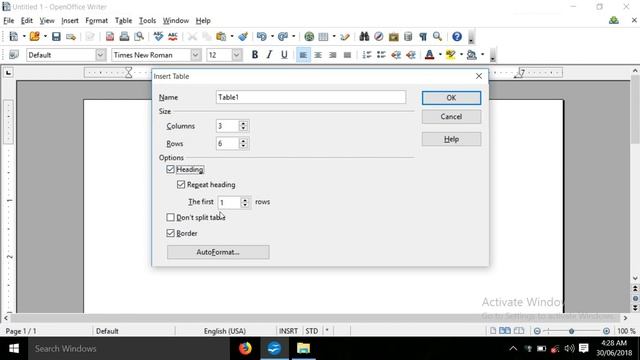Toggle bullets list icon
640x360 pixels.
pos(381,55)
